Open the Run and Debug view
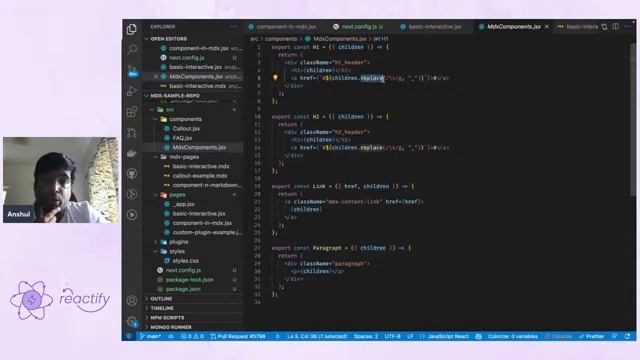 coord(132,91)
